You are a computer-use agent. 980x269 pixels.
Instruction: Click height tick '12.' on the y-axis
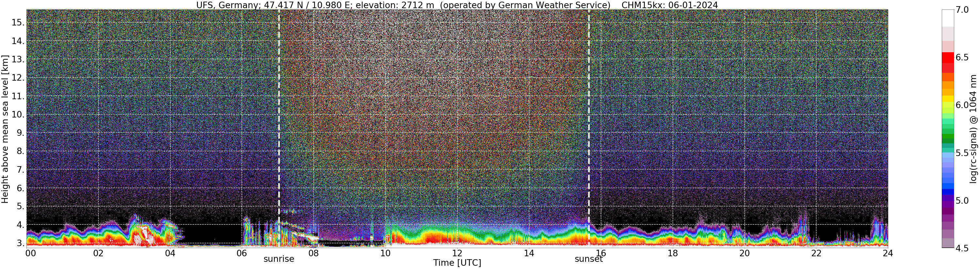[x=18, y=78]
